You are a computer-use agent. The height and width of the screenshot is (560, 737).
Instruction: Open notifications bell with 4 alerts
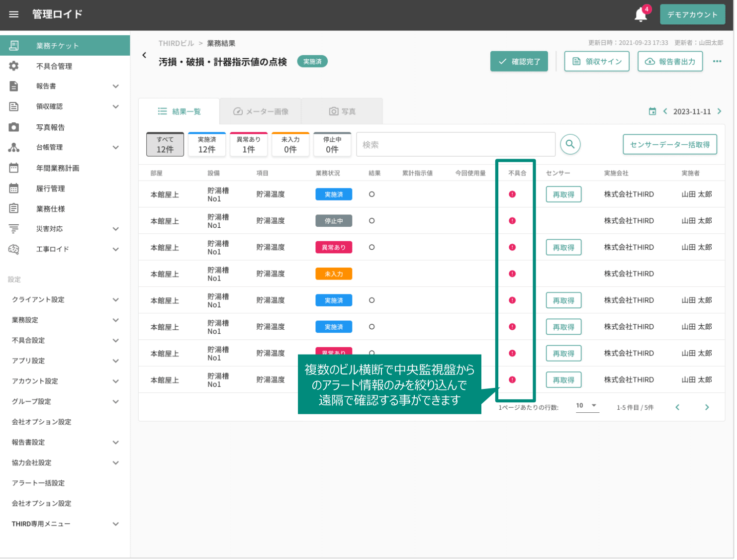642,14
